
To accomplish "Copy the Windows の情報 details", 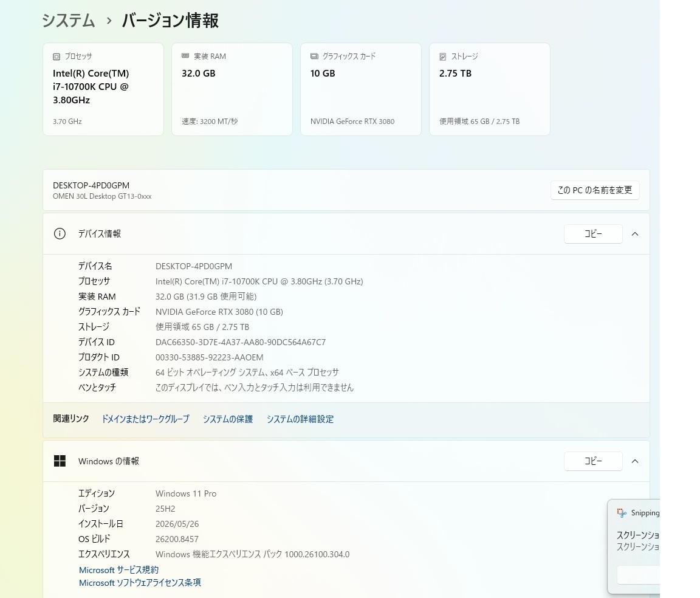I will [x=593, y=461].
